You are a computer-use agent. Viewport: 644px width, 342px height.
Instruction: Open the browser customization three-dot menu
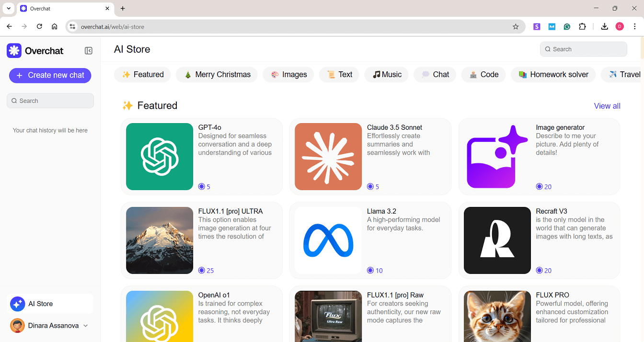(634, 27)
